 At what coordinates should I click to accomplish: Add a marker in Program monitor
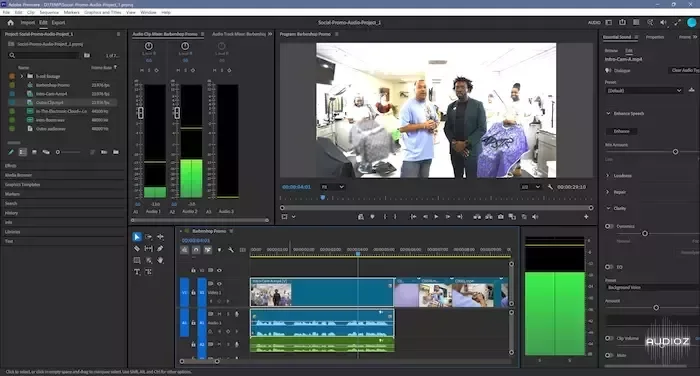pos(372,217)
